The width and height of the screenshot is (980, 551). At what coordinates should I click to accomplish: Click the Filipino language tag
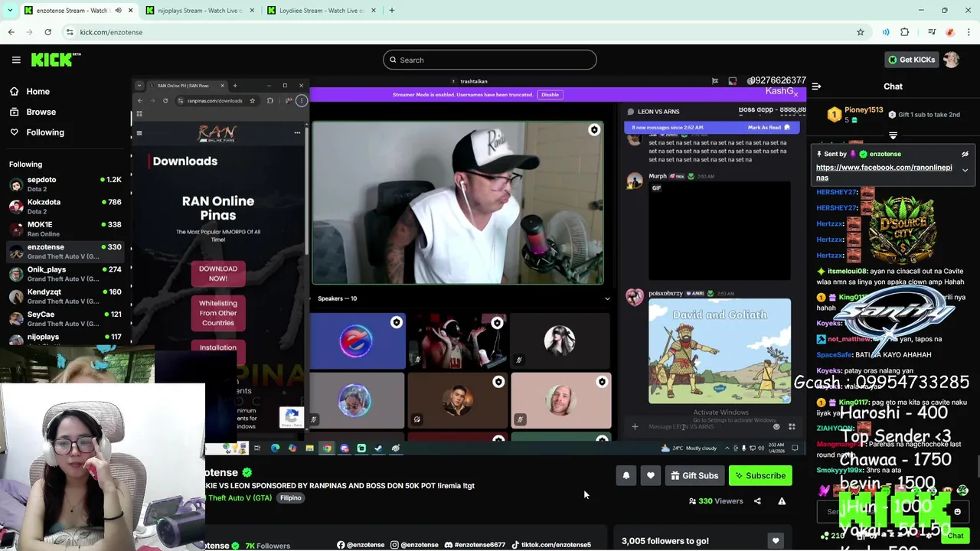coord(290,498)
